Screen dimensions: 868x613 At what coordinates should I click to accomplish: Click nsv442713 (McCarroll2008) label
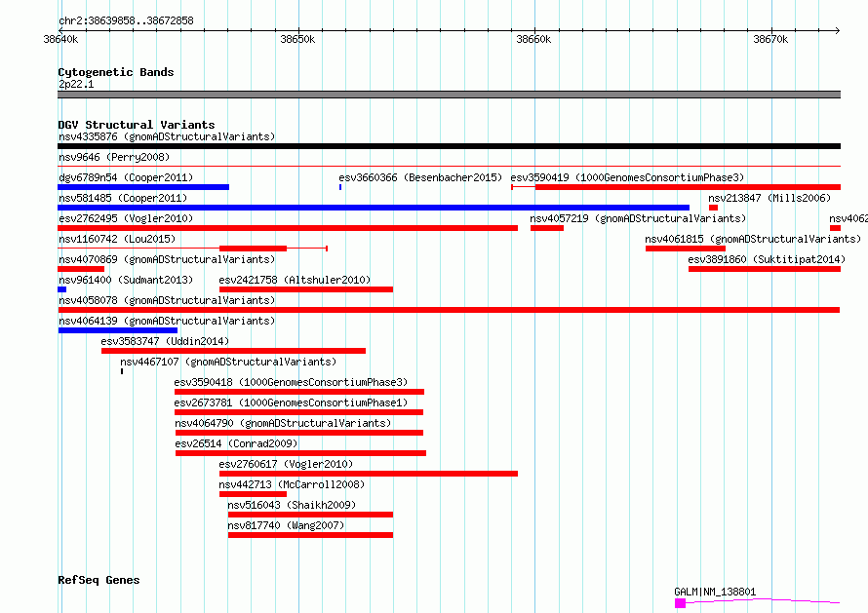point(292,484)
